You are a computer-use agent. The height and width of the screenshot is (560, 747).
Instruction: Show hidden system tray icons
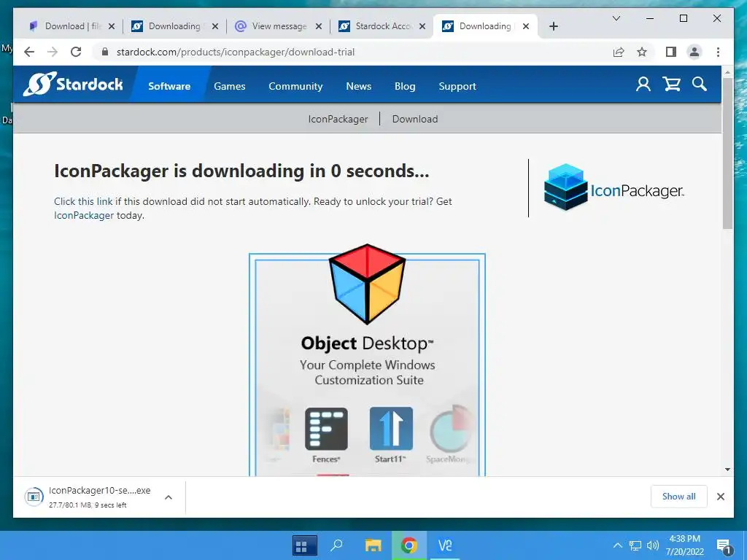[x=617, y=545]
